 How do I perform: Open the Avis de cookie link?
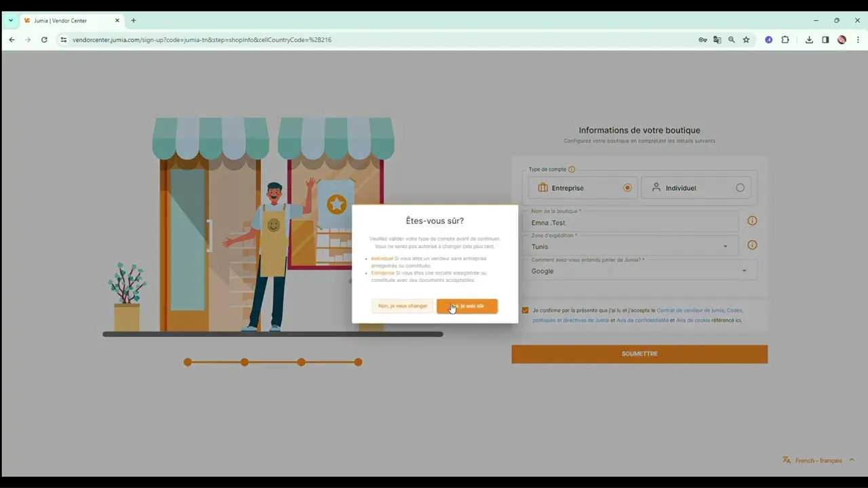(x=693, y=321)
